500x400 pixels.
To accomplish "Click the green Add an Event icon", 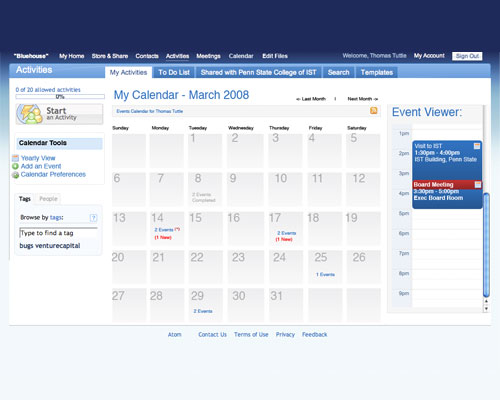I will (x=15, y=166).
